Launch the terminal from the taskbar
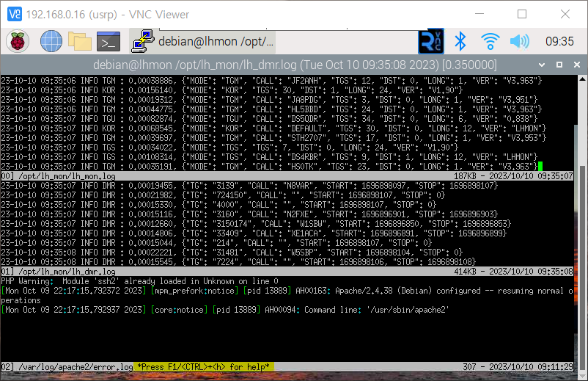This screenshot has width=588, height=381. pos(109,41)
